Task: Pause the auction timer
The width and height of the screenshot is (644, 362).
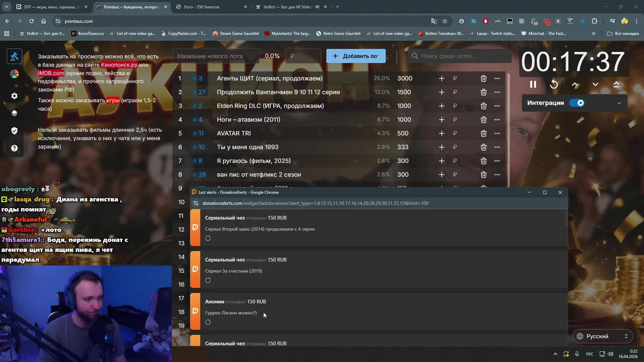Action: coord(533,84)
